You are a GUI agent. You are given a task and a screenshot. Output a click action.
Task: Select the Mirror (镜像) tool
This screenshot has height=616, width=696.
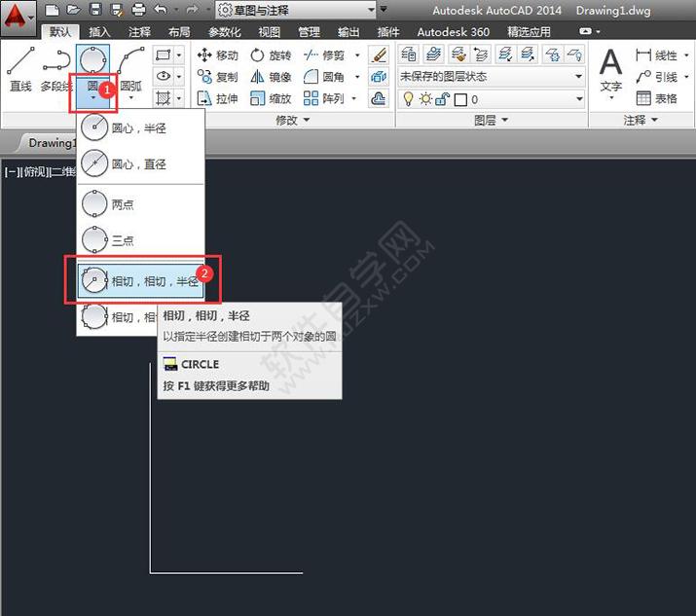point(271,77)
